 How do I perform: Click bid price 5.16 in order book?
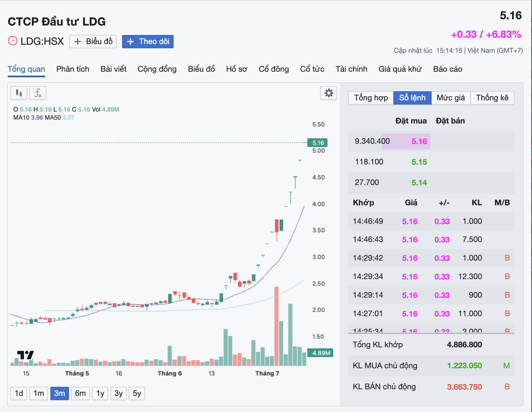pos(419,141)
